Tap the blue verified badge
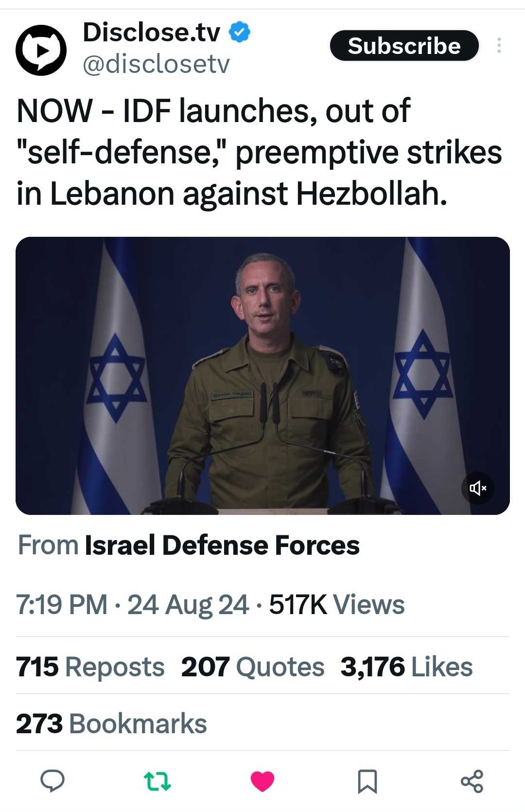 coord(240,32)
